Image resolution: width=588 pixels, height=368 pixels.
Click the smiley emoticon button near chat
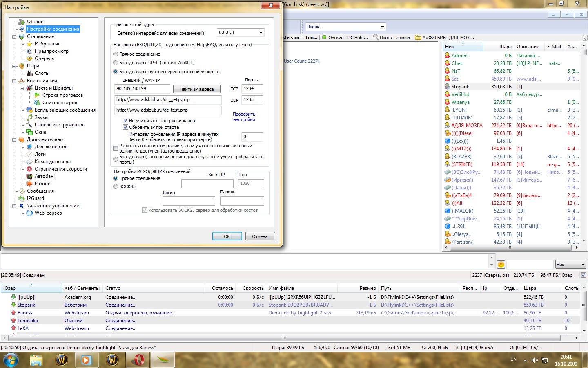tap(501, 265)
